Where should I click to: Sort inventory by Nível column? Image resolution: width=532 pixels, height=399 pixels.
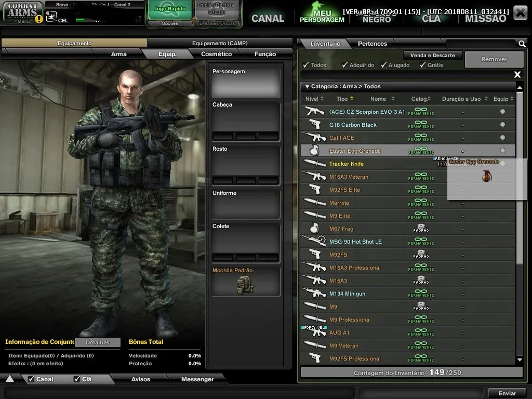tap(314, 99)
